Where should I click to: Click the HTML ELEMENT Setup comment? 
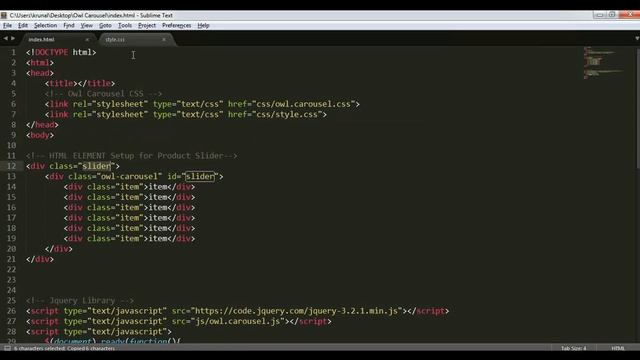[x=131, y=156]
